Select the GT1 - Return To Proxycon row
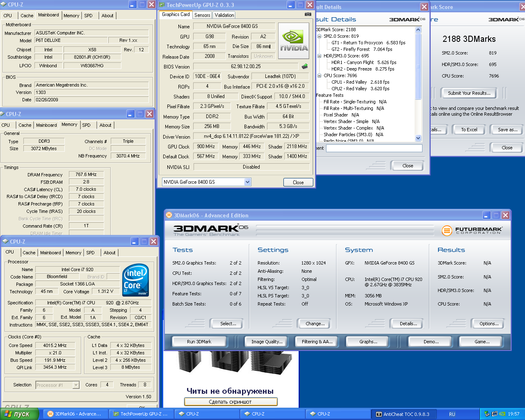 (x=368, y=43)
